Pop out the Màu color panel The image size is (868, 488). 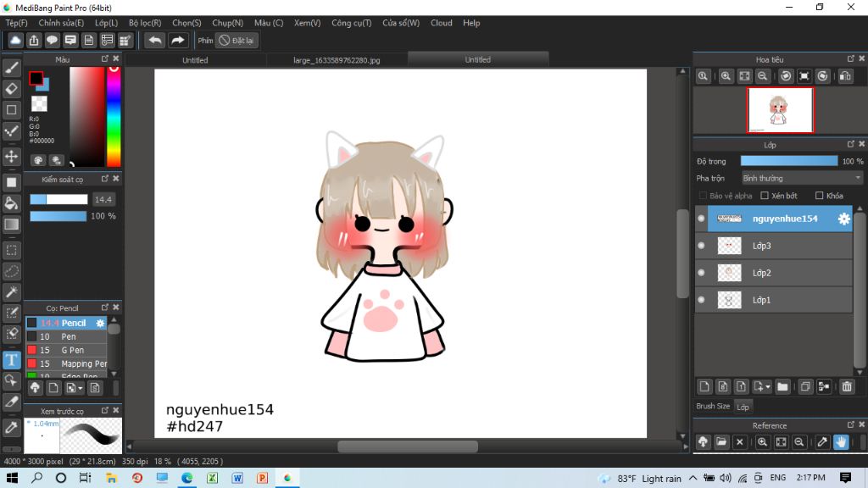pos(104,58)
